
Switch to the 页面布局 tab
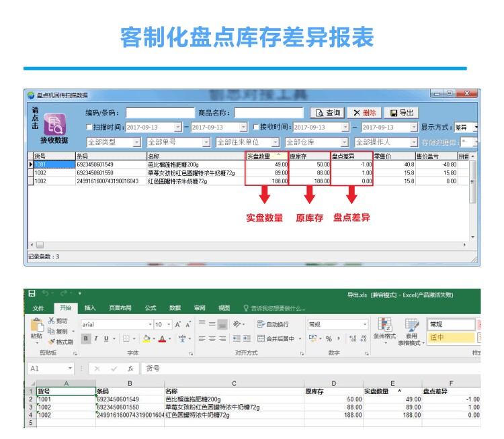click(x=120, y=308)
